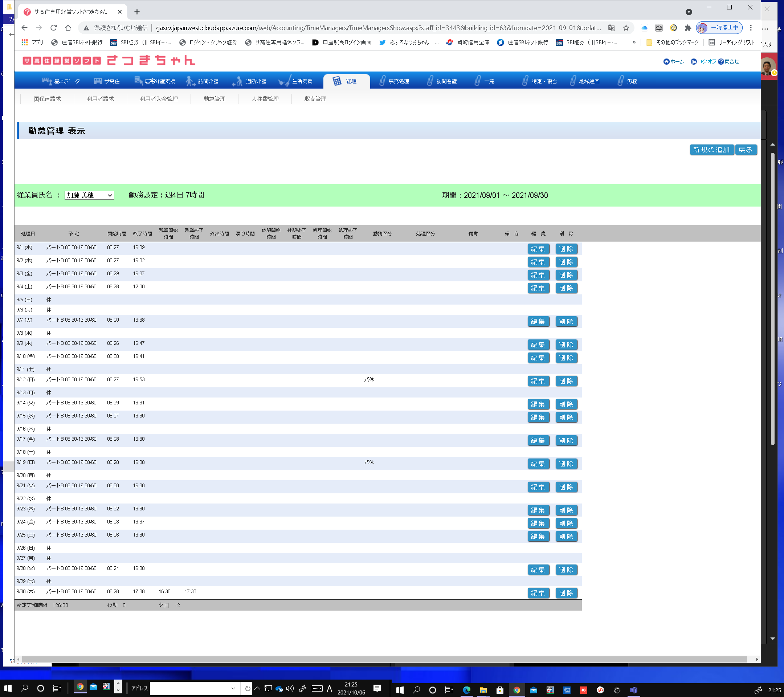Click the translate page icon in address bar

611,28
